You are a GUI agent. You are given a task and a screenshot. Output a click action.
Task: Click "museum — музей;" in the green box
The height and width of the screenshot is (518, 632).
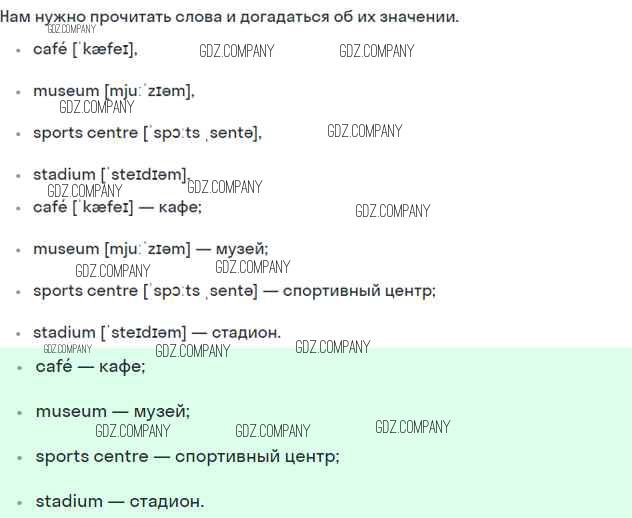click(x=112, y=411)
